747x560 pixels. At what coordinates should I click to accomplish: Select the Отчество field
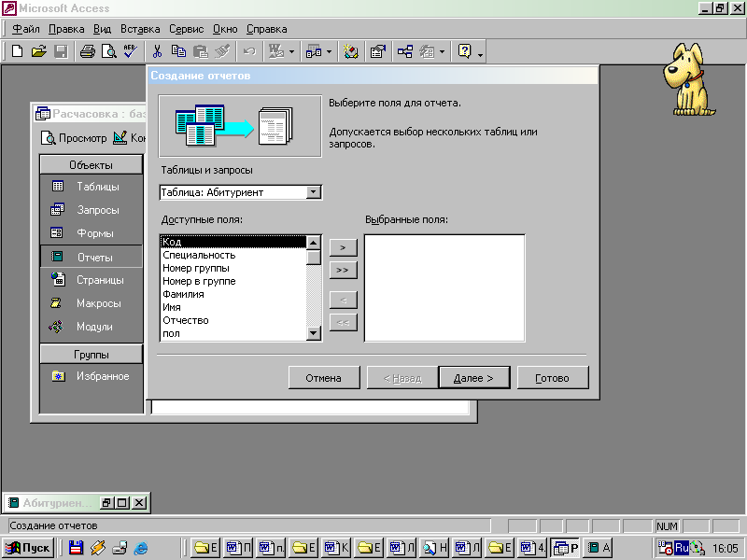click(x=233, y=320)
